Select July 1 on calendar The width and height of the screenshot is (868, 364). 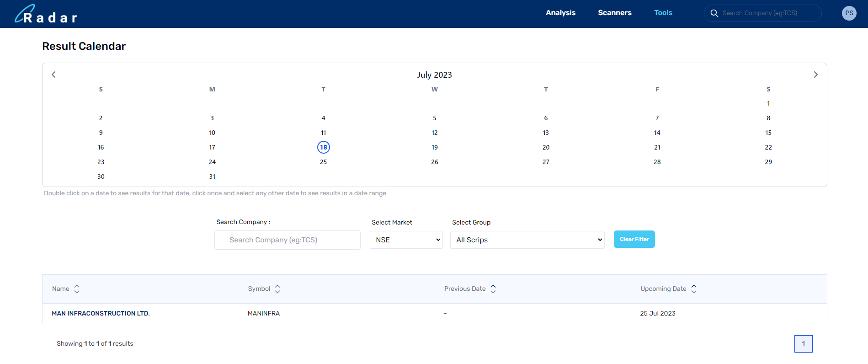pyautogui.click(x=768, y=103)
